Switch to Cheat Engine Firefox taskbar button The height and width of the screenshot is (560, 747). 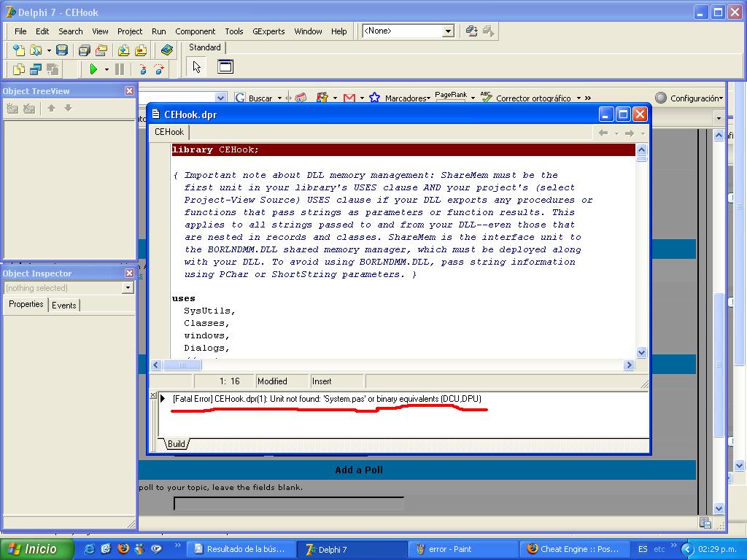click(573, 549)
